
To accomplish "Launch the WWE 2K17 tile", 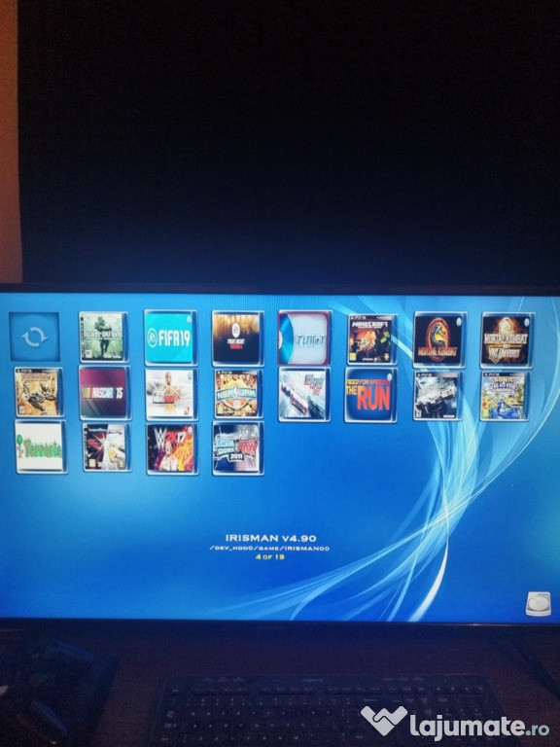I will 171,448.
